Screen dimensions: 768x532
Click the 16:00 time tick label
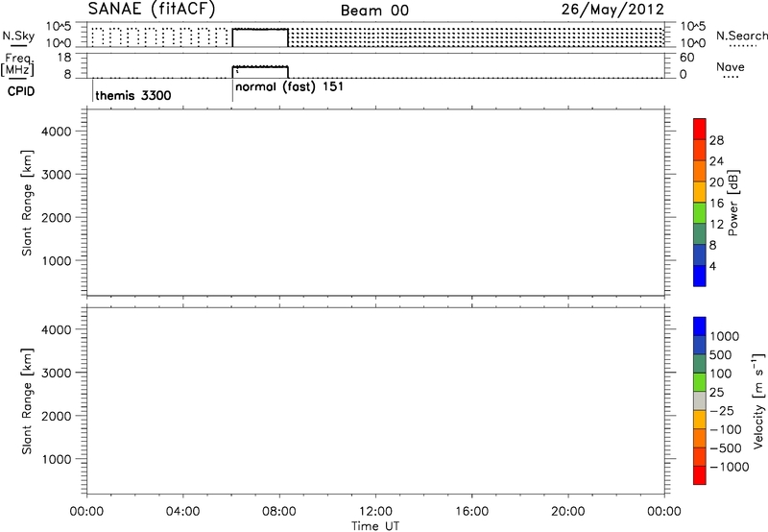pos(471,512)
